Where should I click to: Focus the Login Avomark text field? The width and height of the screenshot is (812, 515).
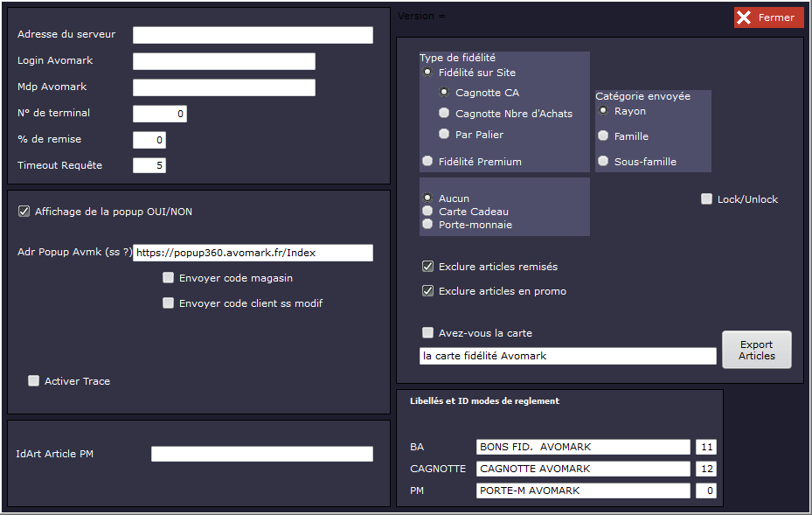tap(224, 61)
